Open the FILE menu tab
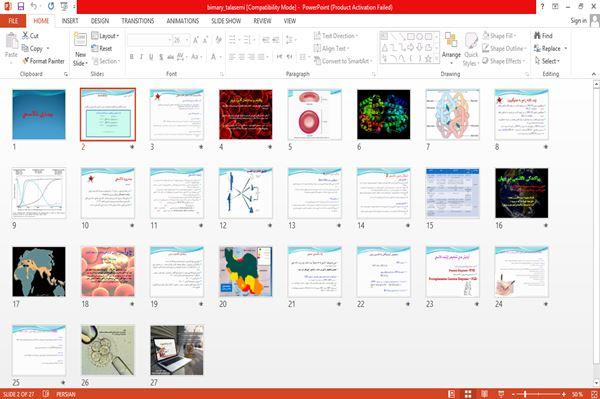 (x=13, y=21)
